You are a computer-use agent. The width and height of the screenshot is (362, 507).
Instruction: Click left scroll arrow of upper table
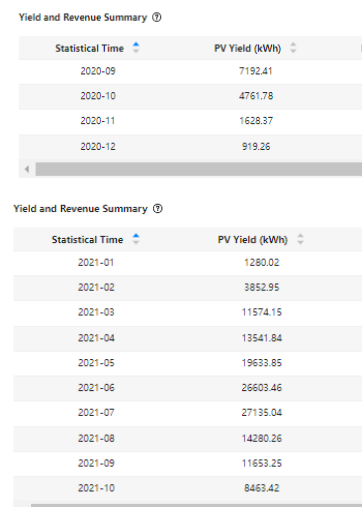point(27,169)
